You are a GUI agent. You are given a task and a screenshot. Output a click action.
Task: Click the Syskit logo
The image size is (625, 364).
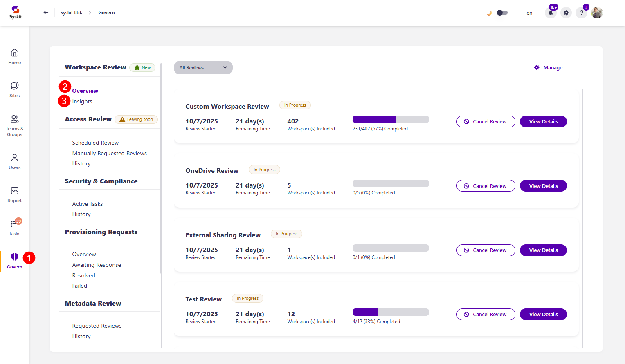pos(15,12)
